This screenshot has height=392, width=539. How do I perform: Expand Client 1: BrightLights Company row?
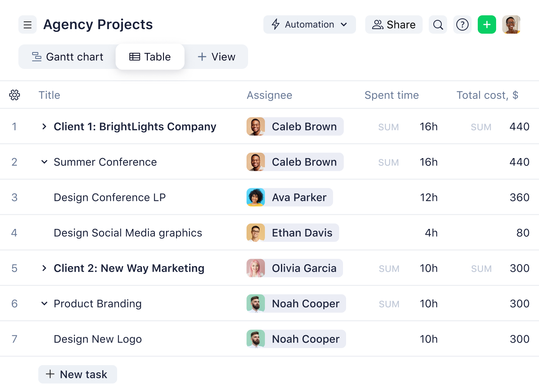click(x=44, y=126)
